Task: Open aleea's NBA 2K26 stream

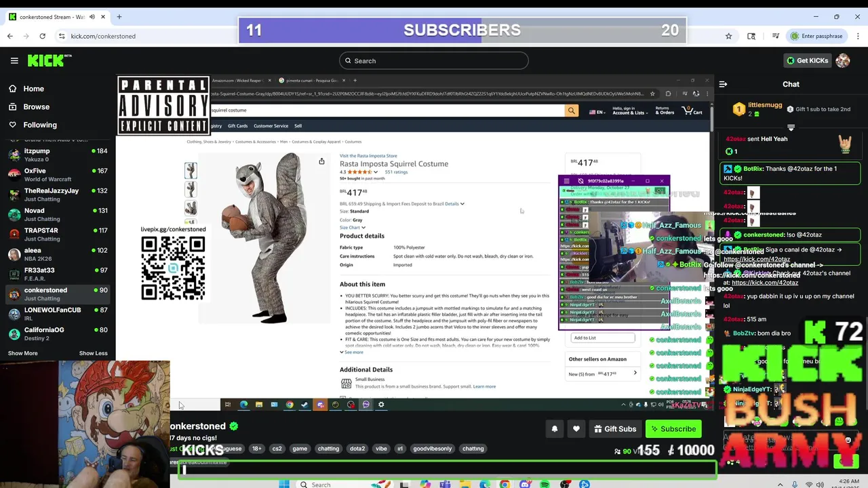Action: coord(58,254)
